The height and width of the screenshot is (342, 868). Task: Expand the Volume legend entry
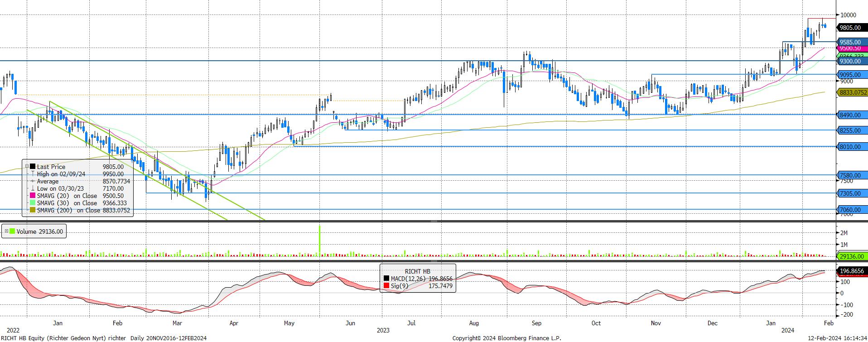click(6, 231)
